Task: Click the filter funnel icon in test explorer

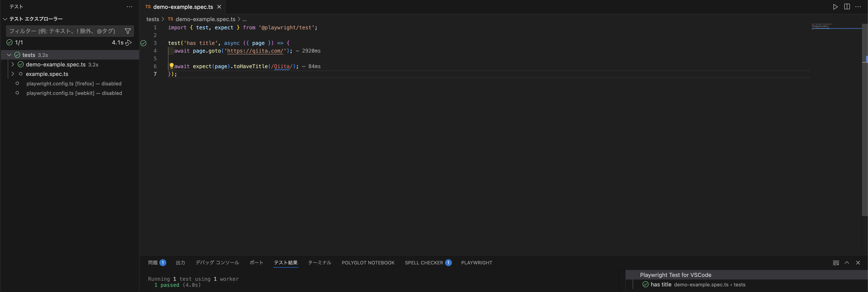Action: pos(128,31)
